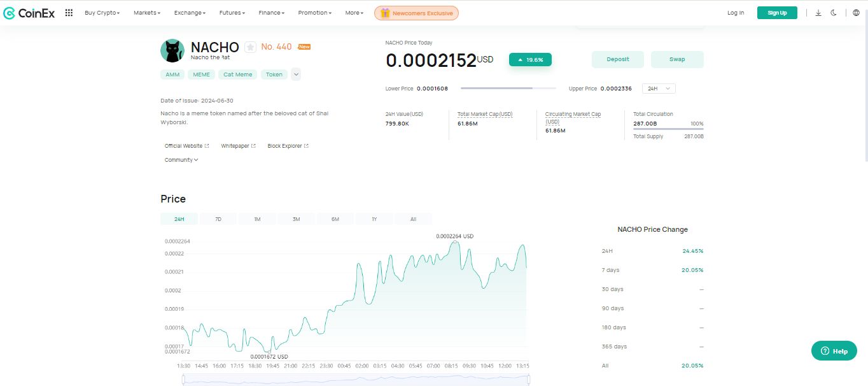Click the Log In link
868x386 pixels.
736,13
